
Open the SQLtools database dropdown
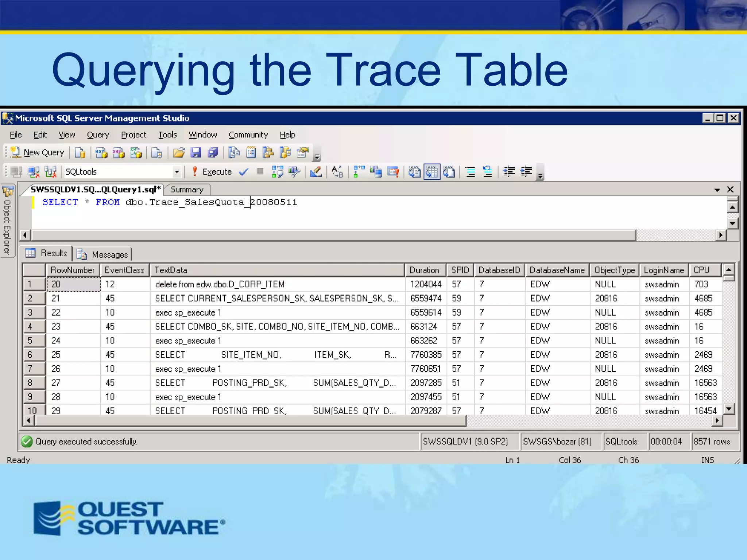(x=177, y=172)
